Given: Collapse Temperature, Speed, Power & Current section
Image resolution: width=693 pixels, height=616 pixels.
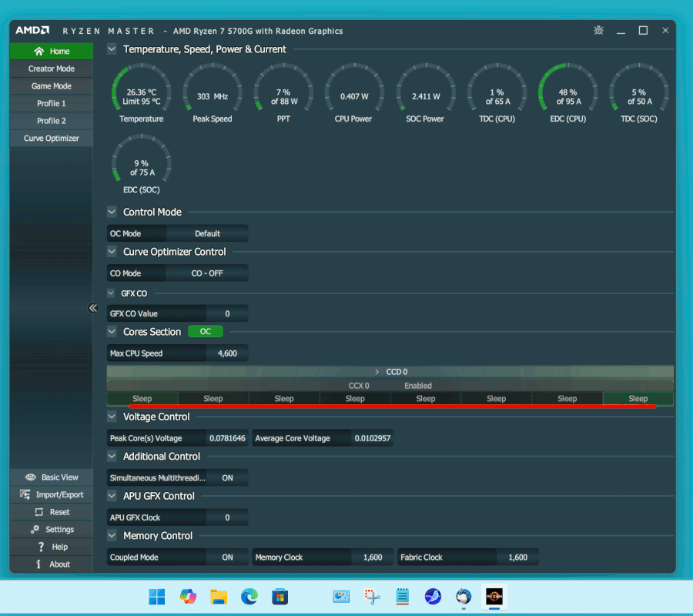Looking at the screenshot, I should click(x=112, y=49).
